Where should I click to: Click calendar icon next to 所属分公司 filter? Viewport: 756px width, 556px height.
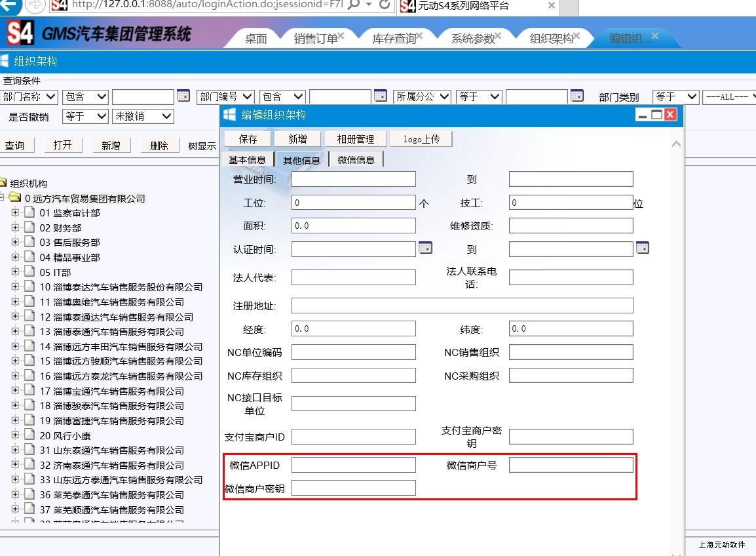point(576,96)
